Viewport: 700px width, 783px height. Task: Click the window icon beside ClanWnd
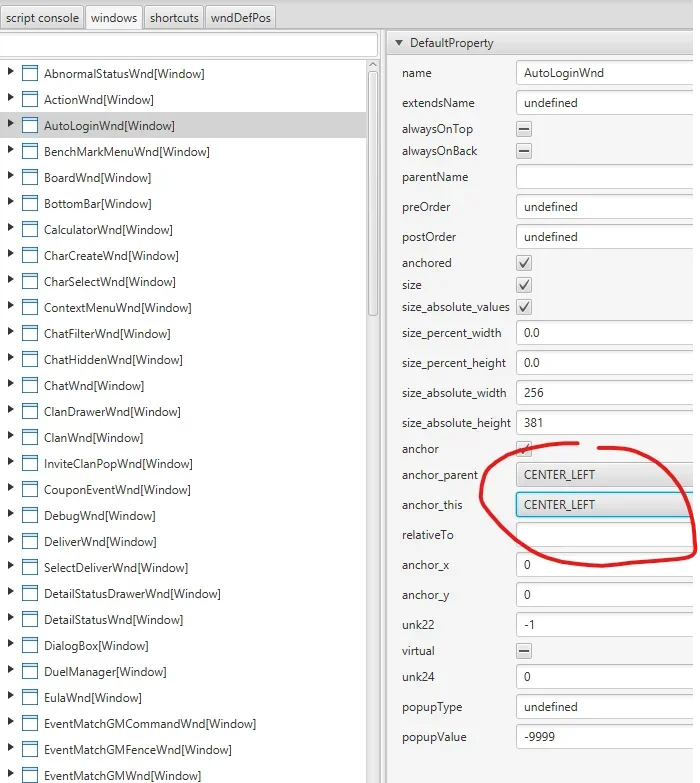(30, 437)
